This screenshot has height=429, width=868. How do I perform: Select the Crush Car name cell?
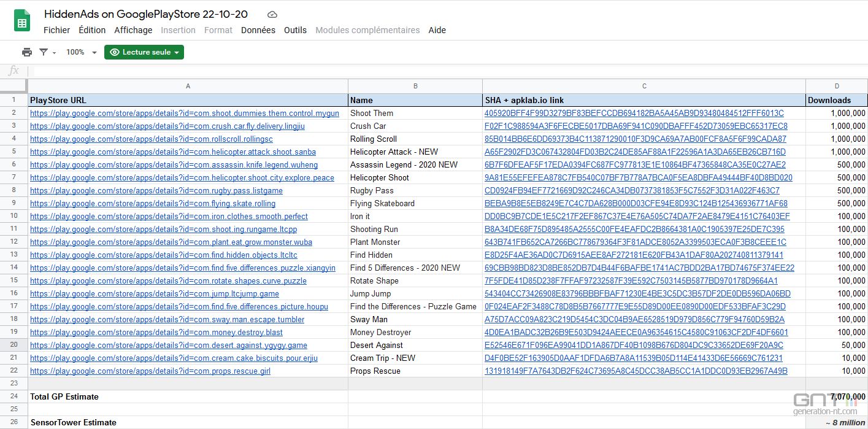tap(415, 126)
